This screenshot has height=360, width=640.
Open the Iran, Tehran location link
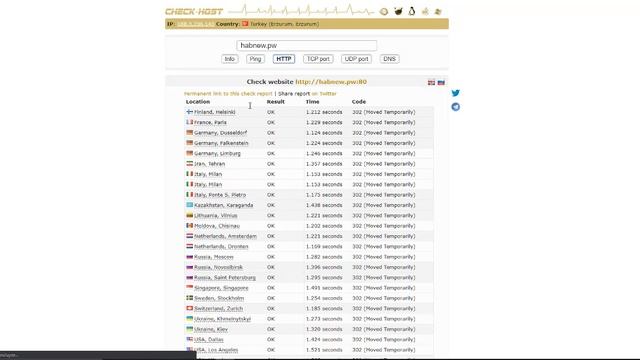pos(209,164)
